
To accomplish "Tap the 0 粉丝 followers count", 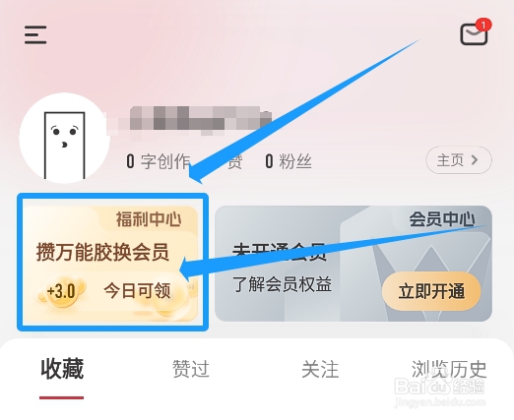I will (x=289, y=161).
